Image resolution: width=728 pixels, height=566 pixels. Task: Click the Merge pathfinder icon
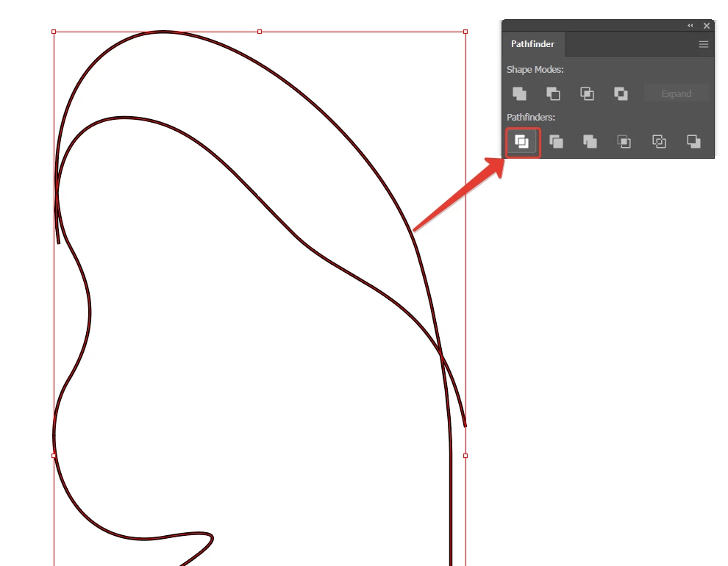coord(590,141)
